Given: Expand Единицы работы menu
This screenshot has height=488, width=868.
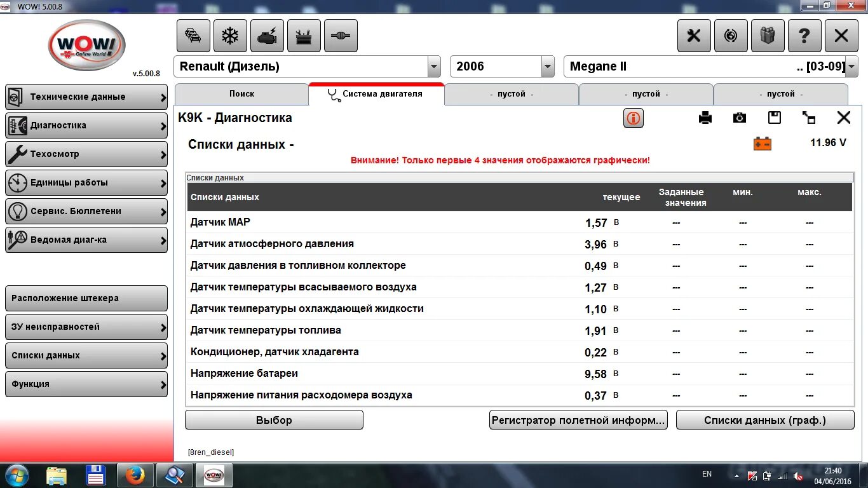Looking at the screenshot, I should point(86,183).
